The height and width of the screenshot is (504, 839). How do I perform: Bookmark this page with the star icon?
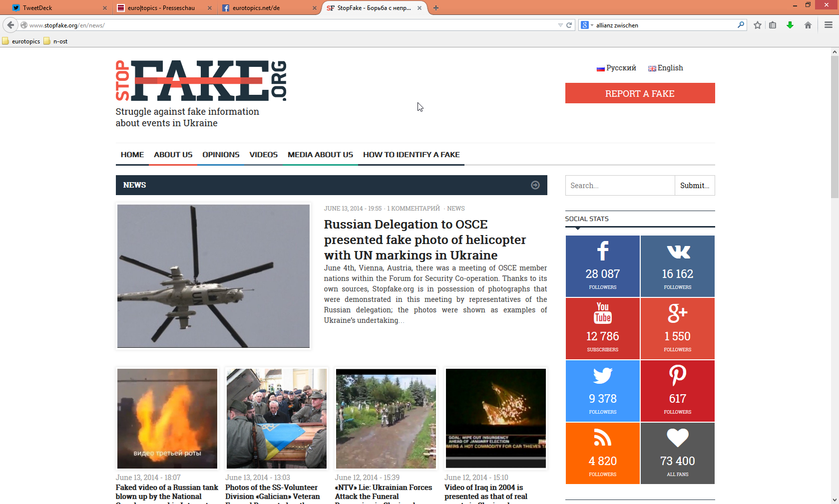coord(758,25)
